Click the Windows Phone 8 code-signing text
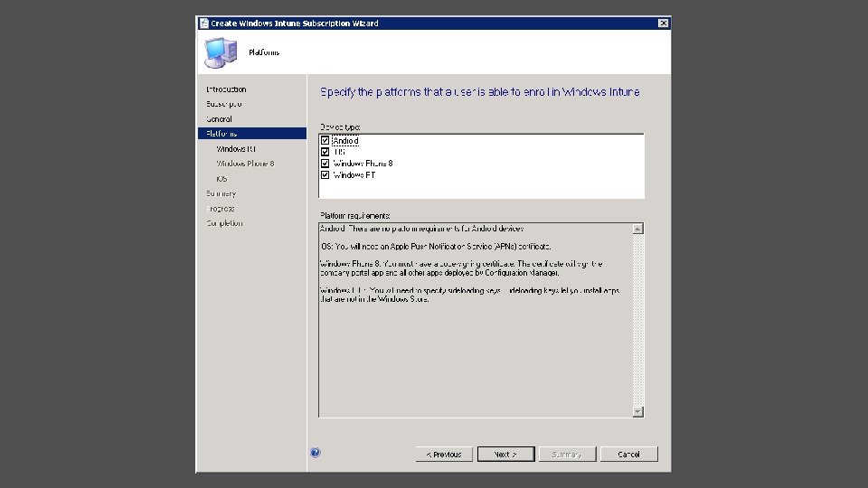The height and width of the screenshot is (488, 868). tap(461, 268)
